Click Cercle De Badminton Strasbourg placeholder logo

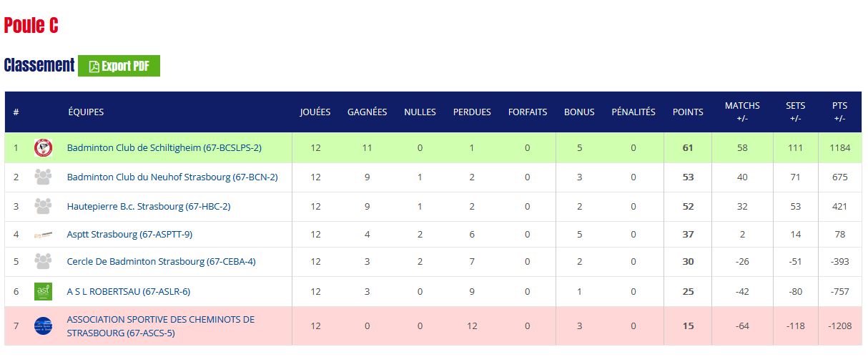tap(43, 262)
